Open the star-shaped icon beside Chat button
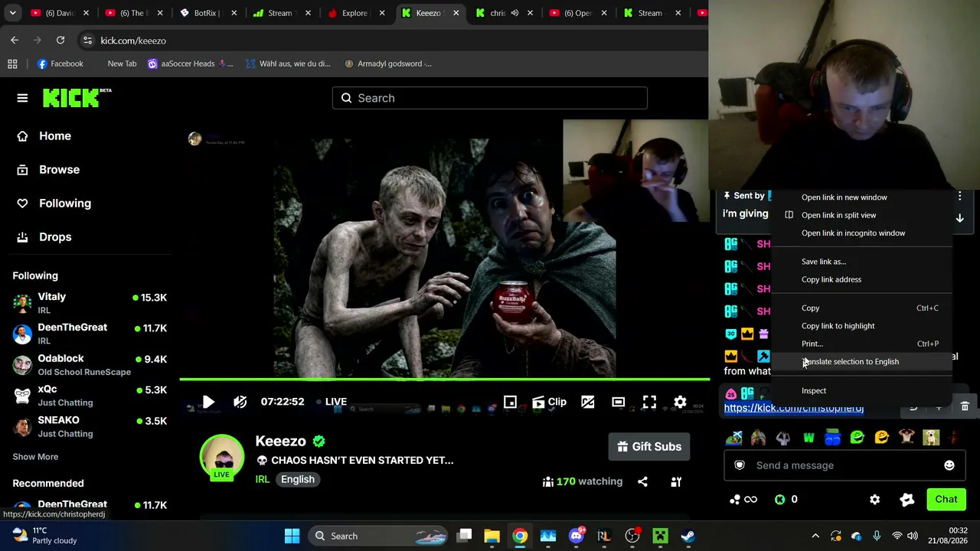Viewport: 980px width, 551px height. (x=907, y=500)
